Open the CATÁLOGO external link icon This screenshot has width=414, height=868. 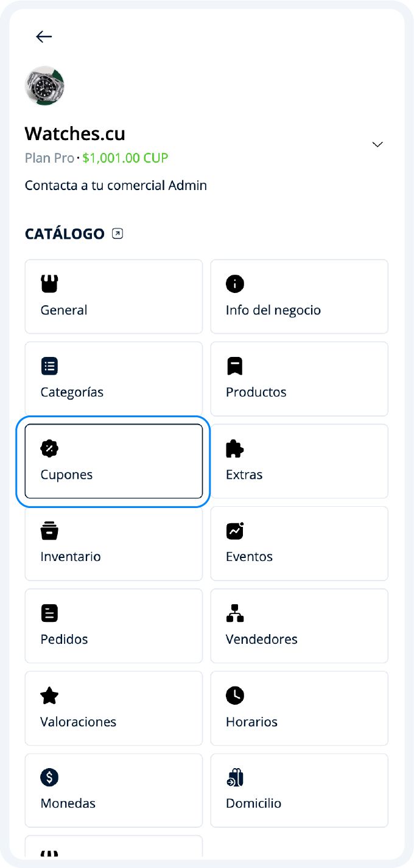click(x=116, y=233)
